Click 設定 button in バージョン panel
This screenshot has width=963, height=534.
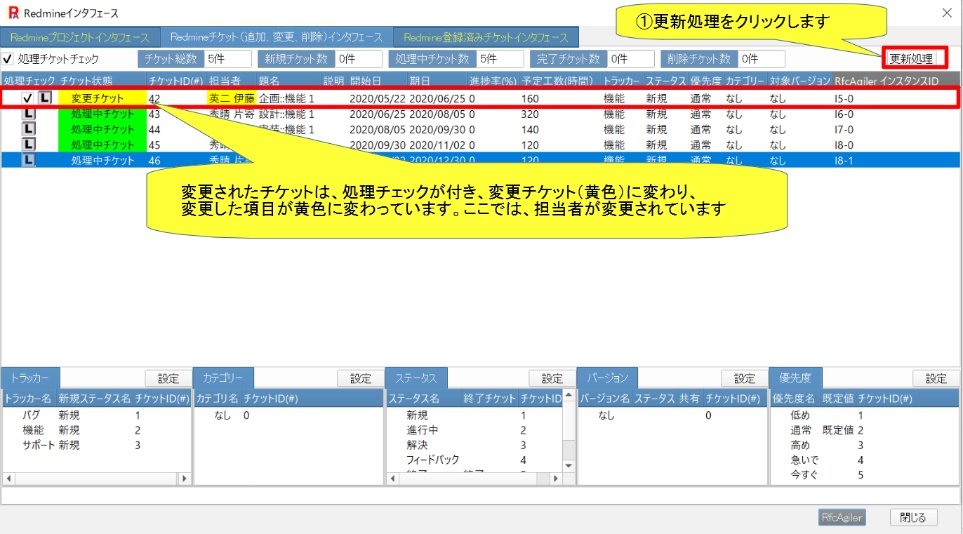[744, 379]
